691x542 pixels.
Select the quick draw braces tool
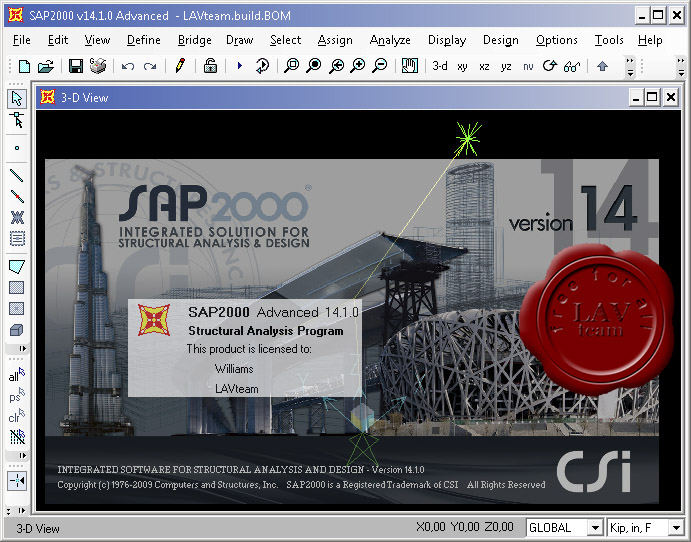click(17, 217)
